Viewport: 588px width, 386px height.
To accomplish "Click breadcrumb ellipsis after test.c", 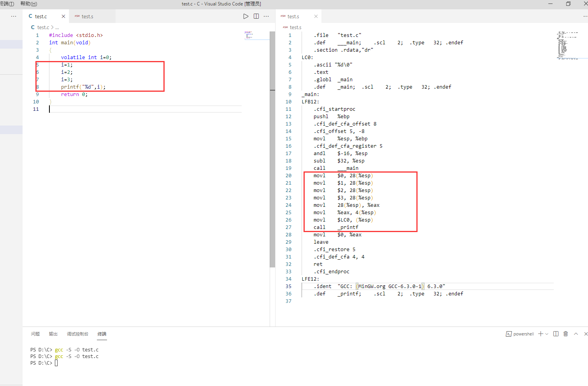I will pyautogui.click(x=57, y=27).
